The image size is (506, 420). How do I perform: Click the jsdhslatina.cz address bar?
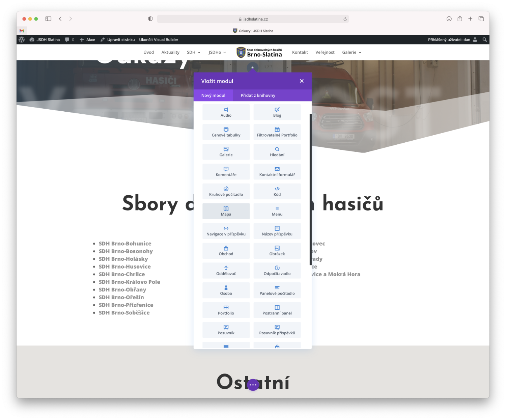coord(253,19)
